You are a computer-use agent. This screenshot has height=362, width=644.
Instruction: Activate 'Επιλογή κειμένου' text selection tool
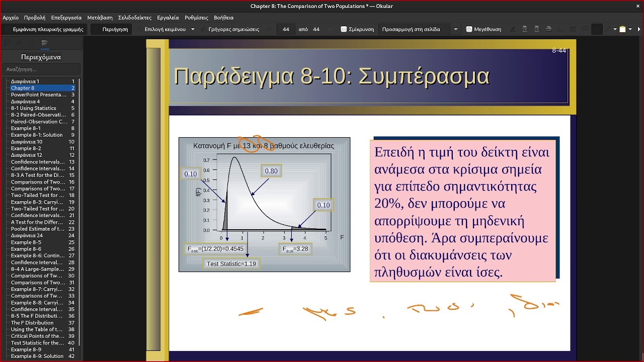click(x=161, y=29)
